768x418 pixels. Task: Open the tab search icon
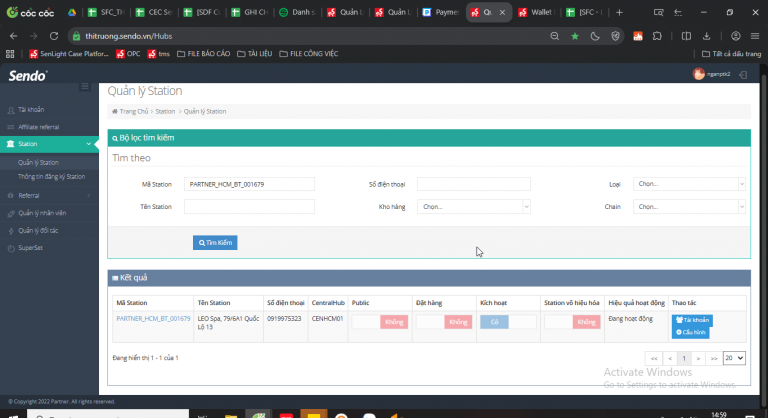click(658, 12)
